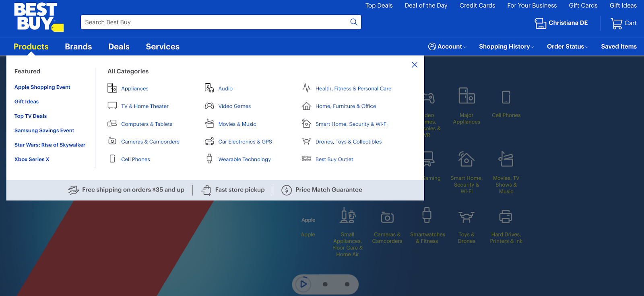Click the fast store pickup icon

point(206,190)
